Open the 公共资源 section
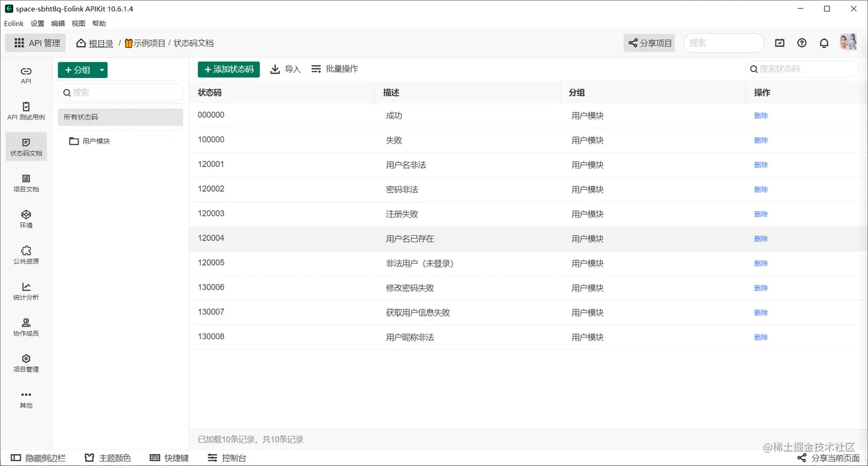The image size is (868, 466). click(25, 255)
